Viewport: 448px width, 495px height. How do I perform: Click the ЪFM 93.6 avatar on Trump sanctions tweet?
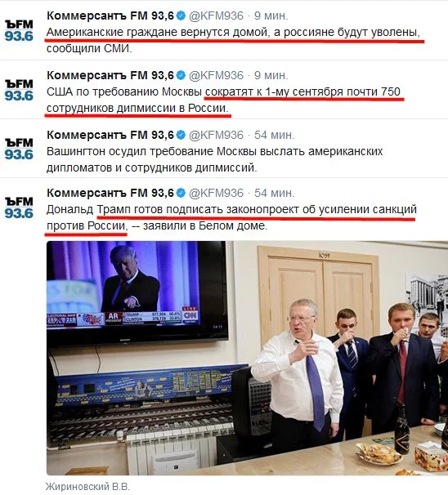click(19, 207)
